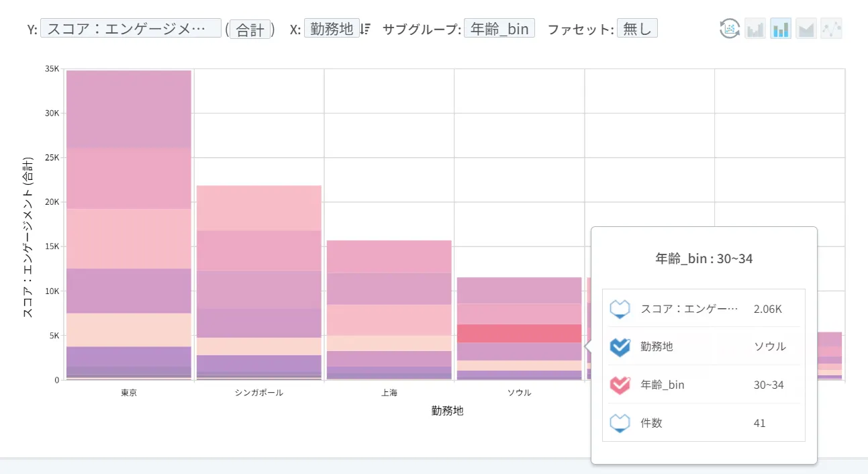Screen dimensions: 868x474
Task: Click the スコア：エンゲージメント row icon in tooltip
Action: [x=620, y=309]
